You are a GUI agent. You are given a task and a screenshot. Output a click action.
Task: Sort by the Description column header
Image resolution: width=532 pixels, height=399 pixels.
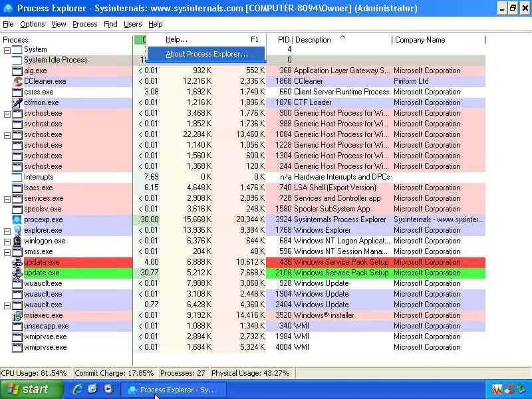[342, 40]
